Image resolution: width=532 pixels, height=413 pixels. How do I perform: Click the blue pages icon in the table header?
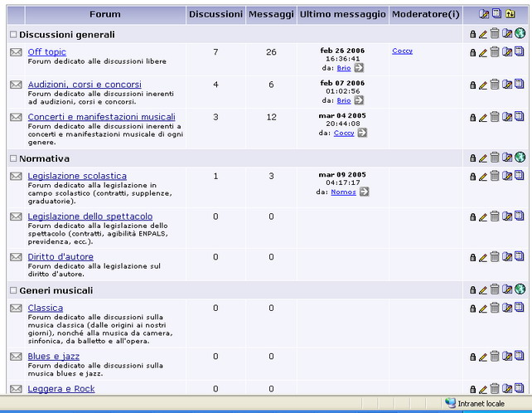(496, 13)
